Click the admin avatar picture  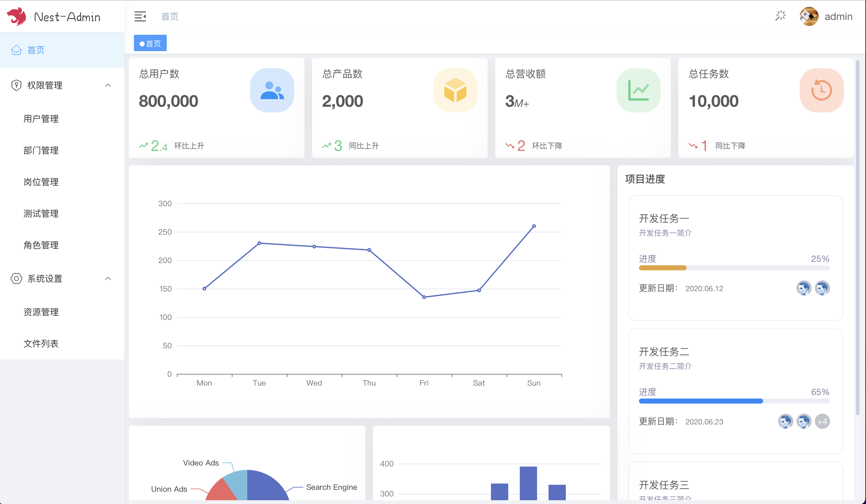click(809, 16)
